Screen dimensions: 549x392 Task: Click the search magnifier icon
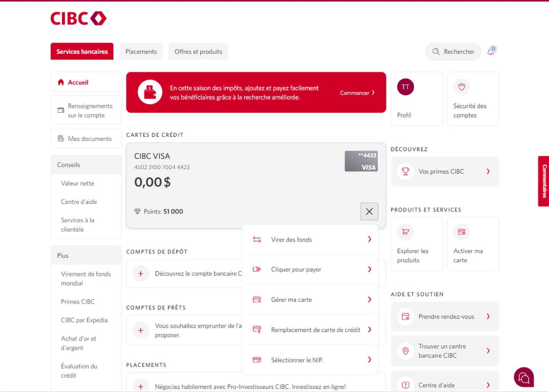(x=436, y=51)
